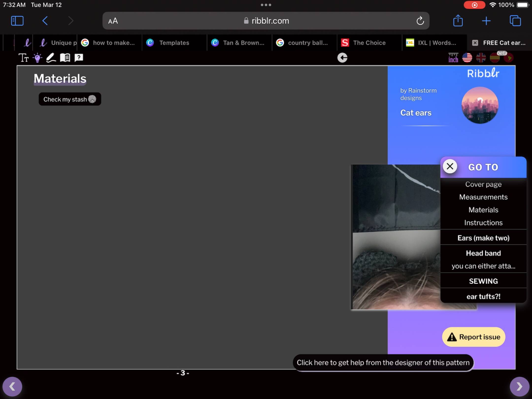532x399 pixels.
Task: Open the text size tool
Action: 24,58
